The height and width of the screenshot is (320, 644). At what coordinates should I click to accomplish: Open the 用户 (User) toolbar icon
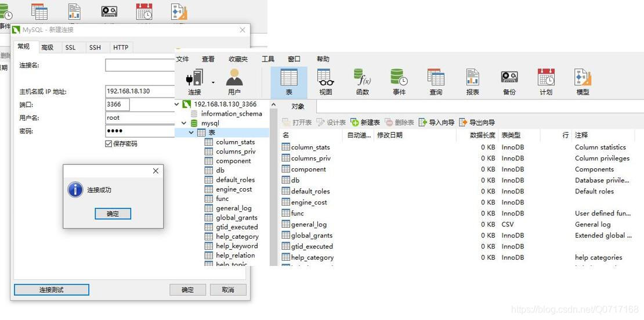234,82
